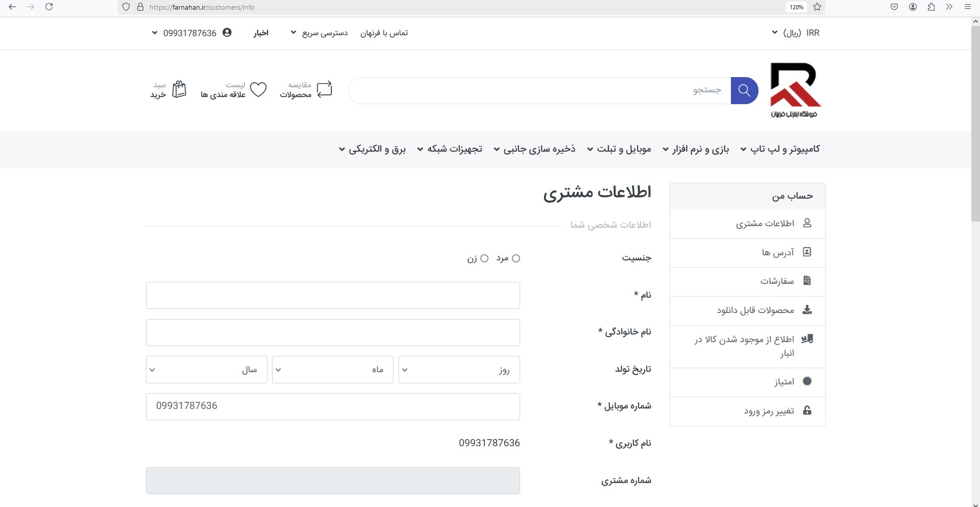The width and height of the screenshot is (980, 507).
Task: Click the Farnahan store logo
Action: (x=795, y=90)
